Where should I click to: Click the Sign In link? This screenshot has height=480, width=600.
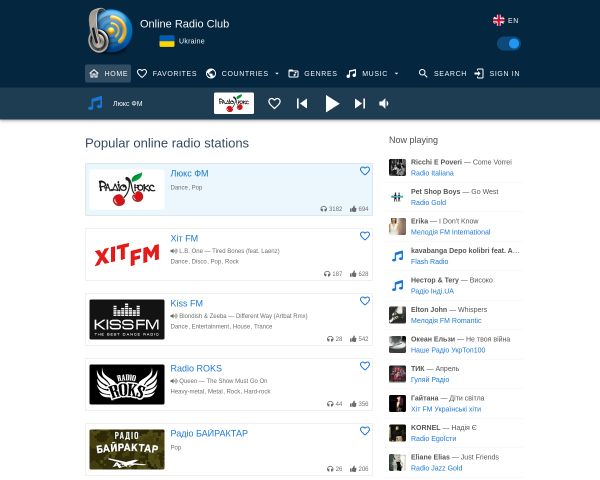click(497, 73)
